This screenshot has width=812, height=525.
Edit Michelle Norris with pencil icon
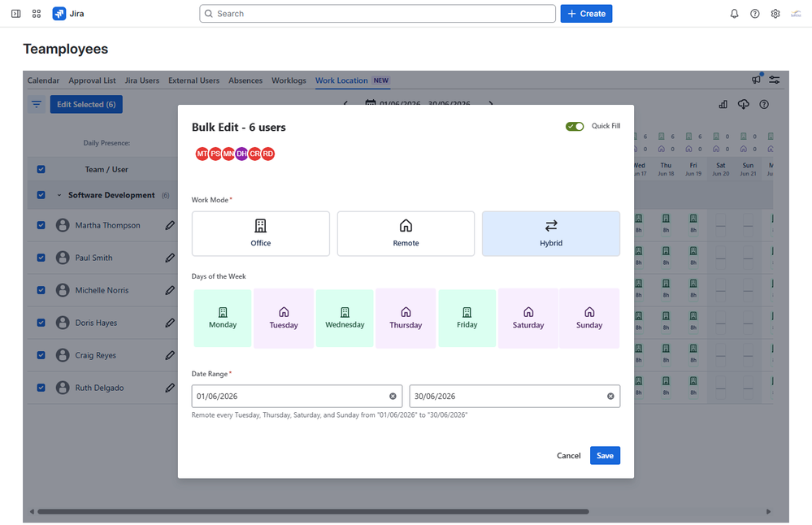170,290
